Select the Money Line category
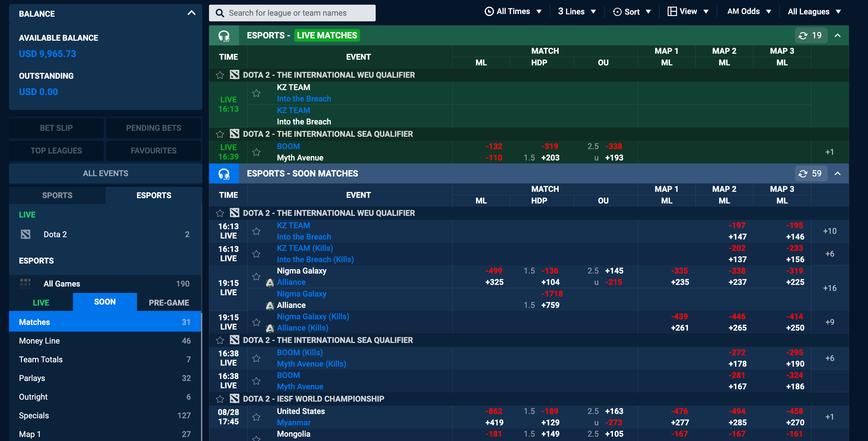 coord(105,341)
